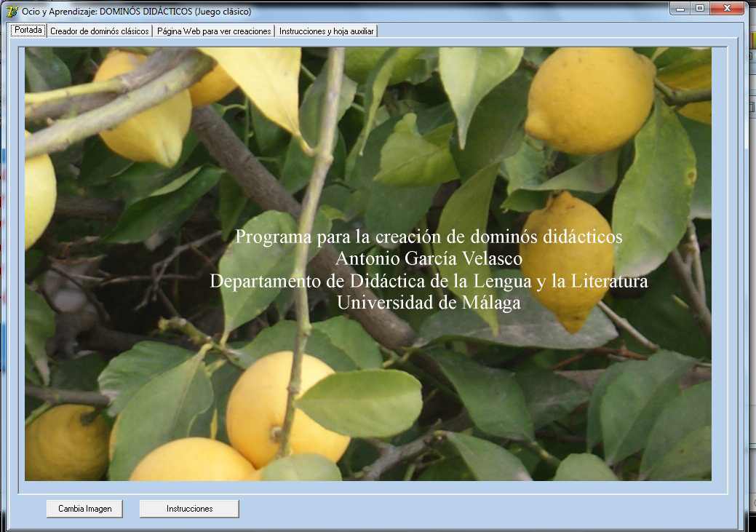Screen dimensions: 756x532
Task: Click the Instrucciones button
Action: [x=189, y=509]
